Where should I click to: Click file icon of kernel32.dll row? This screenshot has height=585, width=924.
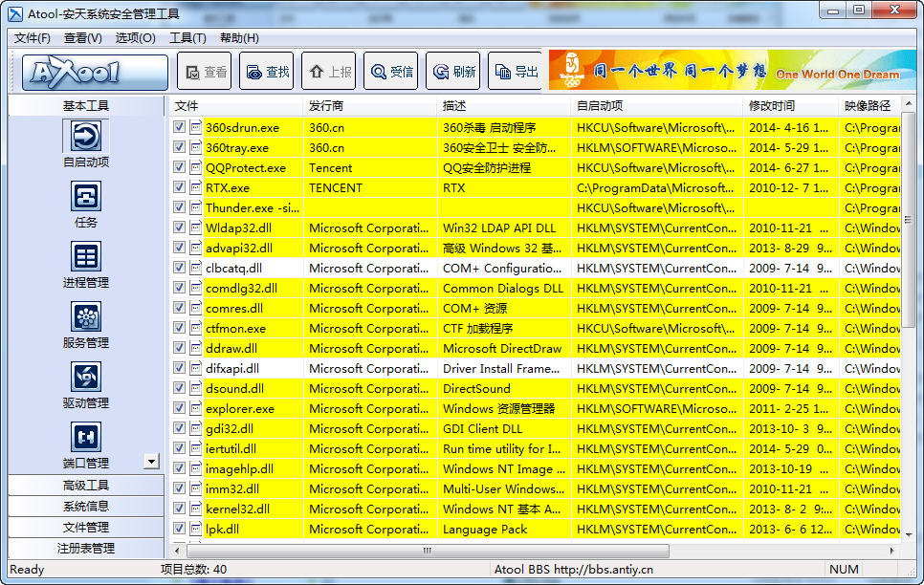point(196,509)
